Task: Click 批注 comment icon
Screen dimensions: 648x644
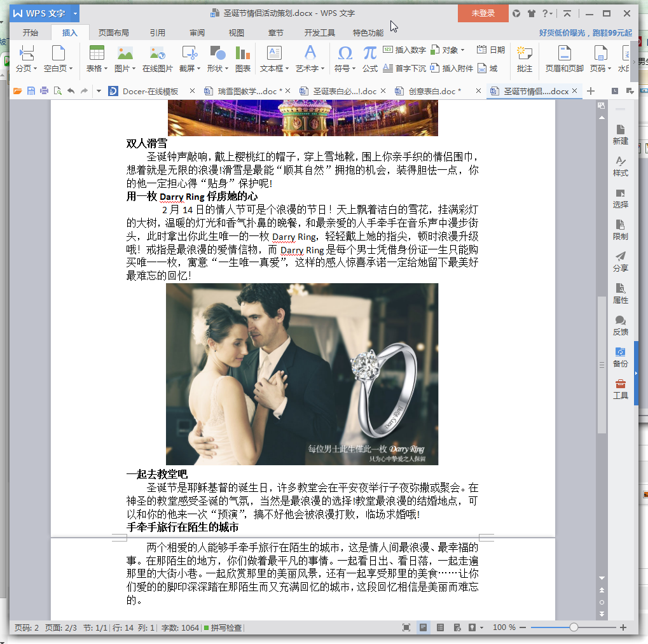Action: 525,53
